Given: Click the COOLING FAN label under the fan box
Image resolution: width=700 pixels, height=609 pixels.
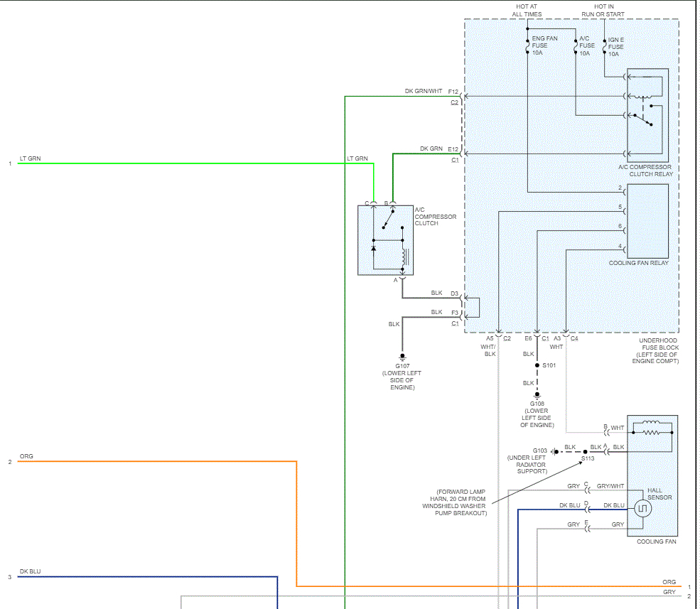Looking at the screenshot, I should coord(656,541).
